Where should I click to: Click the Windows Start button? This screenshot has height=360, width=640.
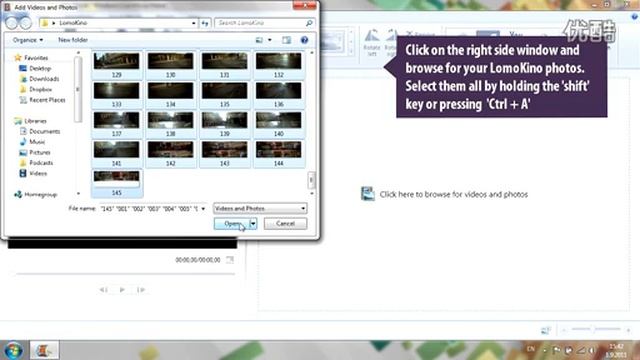click(x=13, y=350)
